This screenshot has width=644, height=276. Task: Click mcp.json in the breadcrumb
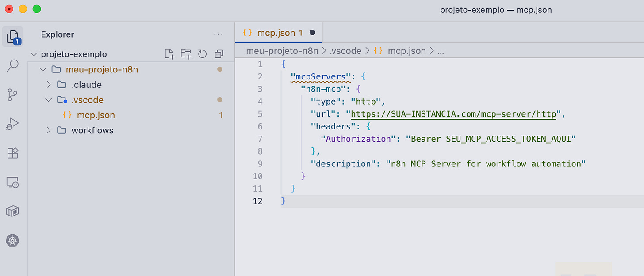point(406,51)
